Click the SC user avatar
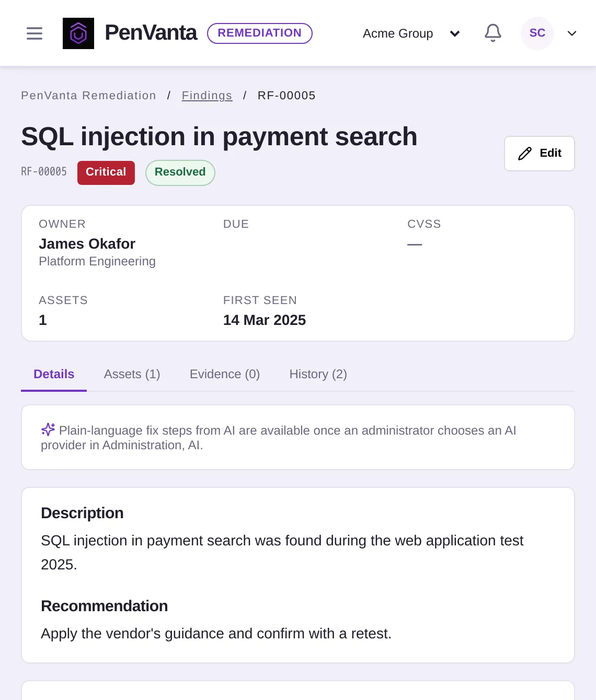 pos(537,33)
